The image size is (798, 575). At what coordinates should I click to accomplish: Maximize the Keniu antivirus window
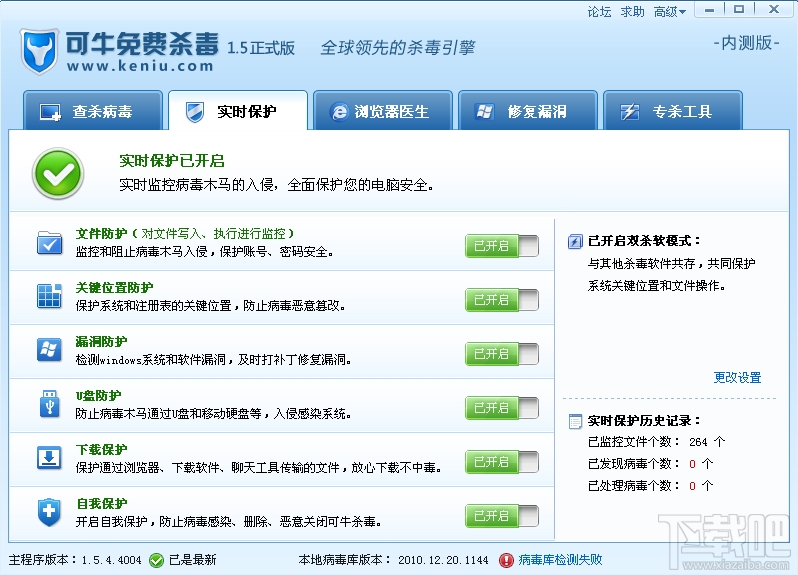[x=739, y=10]
